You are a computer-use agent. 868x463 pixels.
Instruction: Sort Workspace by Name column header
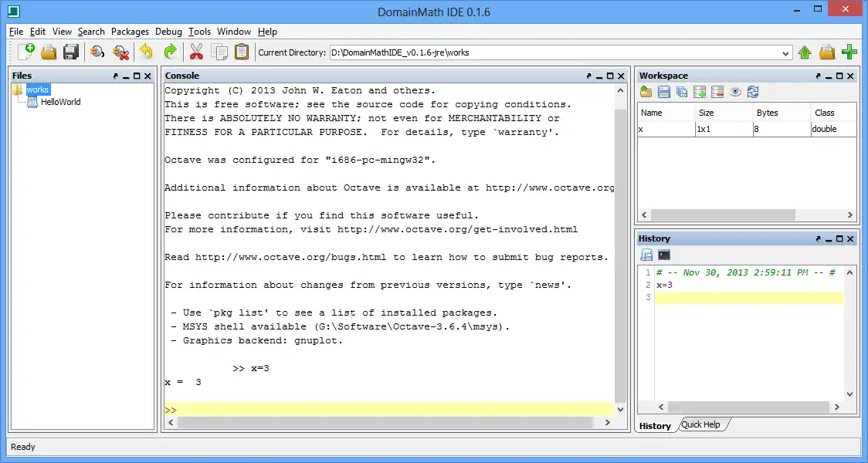[x=666, y=113]
